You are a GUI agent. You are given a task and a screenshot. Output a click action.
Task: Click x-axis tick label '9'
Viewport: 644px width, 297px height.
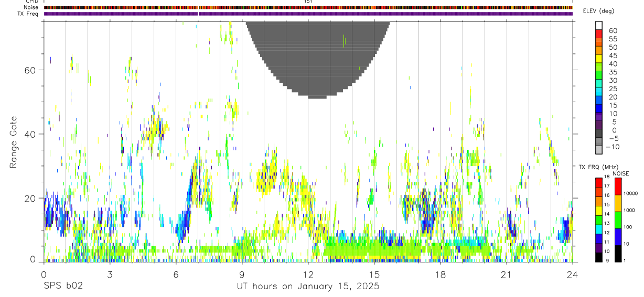(x=242, y=275)
